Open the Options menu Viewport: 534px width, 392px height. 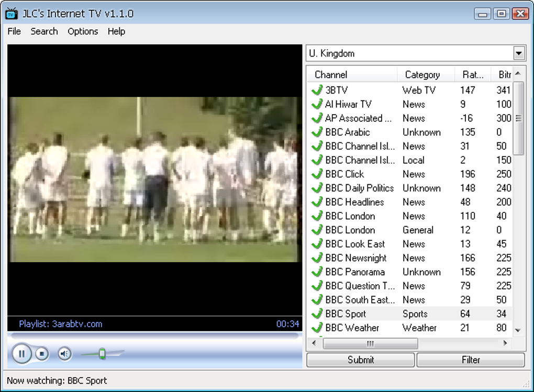83,31
